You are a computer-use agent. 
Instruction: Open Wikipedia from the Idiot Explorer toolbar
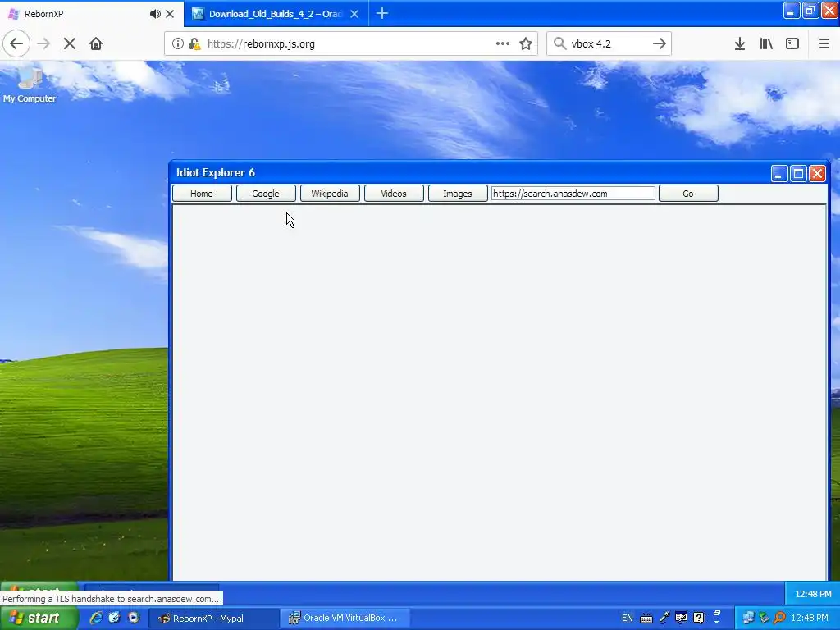click(x=330, y=194)
